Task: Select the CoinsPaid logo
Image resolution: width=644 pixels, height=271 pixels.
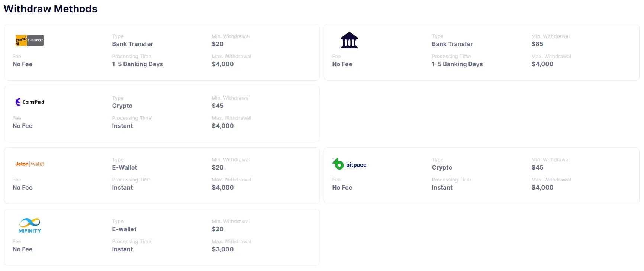Action: (30, 102)
